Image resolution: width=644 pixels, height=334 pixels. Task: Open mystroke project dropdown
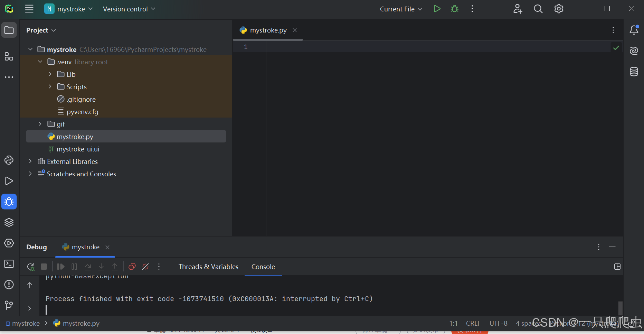(68, 9)
